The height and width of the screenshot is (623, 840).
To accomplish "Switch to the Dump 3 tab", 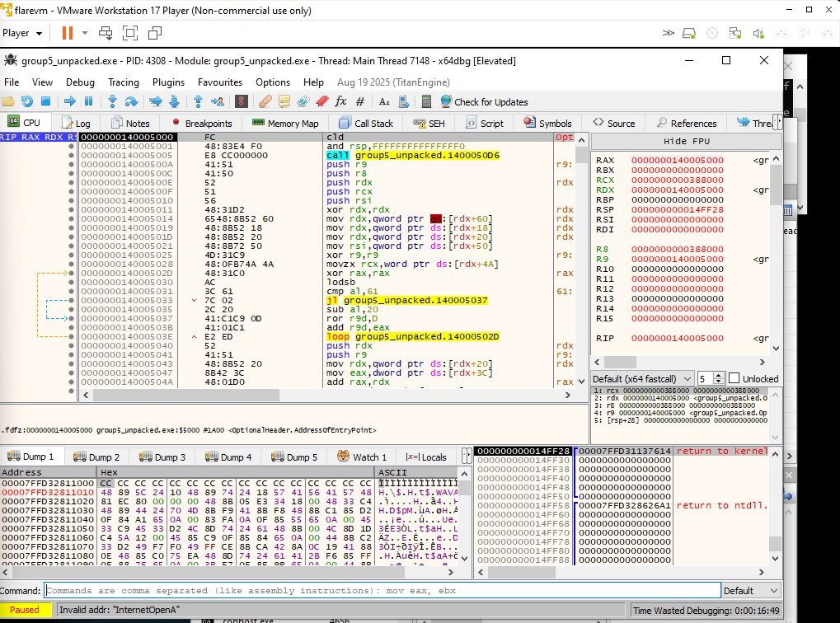I will tap(163, 457).
